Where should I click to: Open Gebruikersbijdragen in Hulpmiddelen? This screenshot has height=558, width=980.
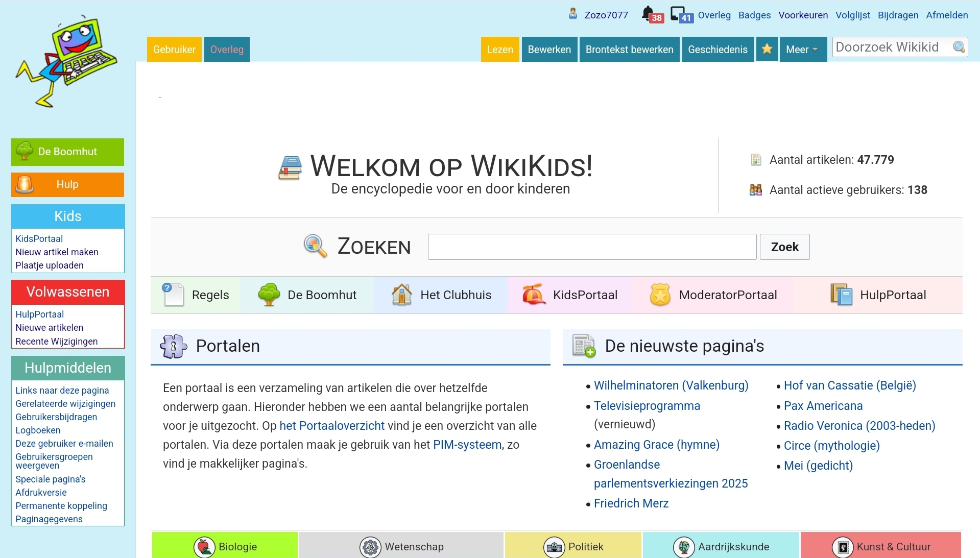[x=56, y=417]
